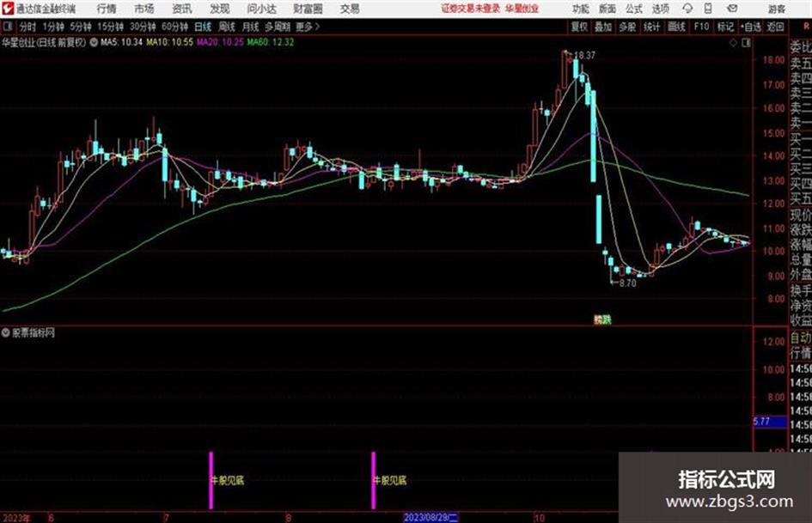Image resolution: width=812 pixels, height=523 pixels.
Task: Toggle the right panel icon near diamond
Action: [746, 43]
